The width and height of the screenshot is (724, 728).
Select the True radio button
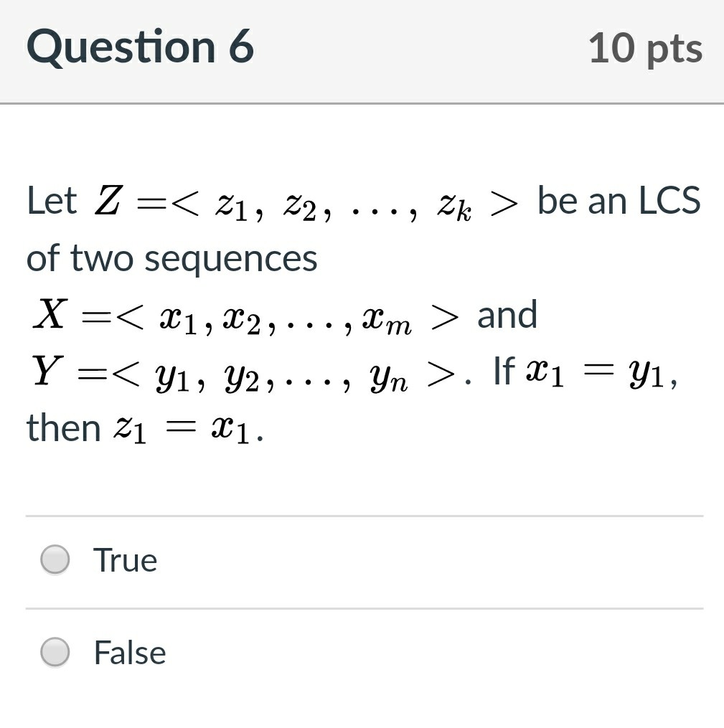[x=55, y=559]
